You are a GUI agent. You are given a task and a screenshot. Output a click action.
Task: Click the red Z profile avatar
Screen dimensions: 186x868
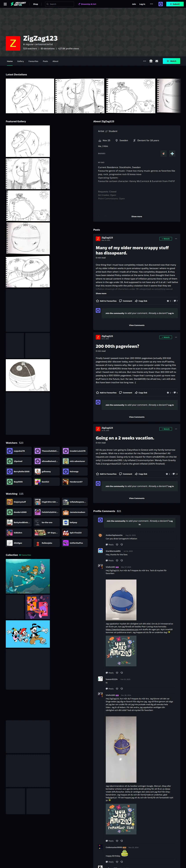point(13,43)
